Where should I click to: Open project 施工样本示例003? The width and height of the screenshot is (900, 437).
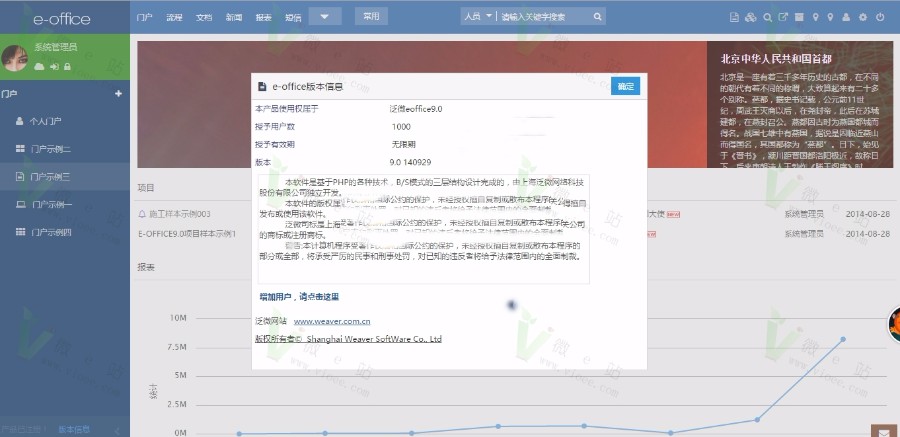(180, 214)
